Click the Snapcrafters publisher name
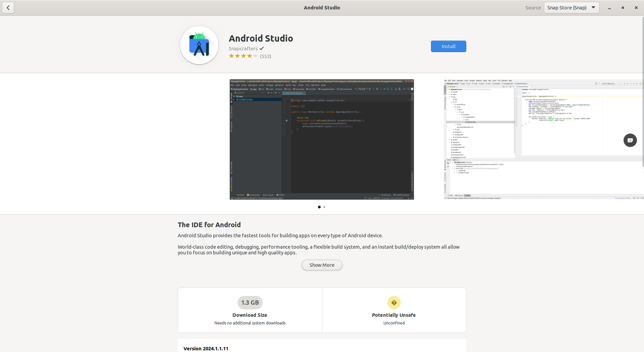Viewport: 644px width, 352px height. tap(243, 49)
